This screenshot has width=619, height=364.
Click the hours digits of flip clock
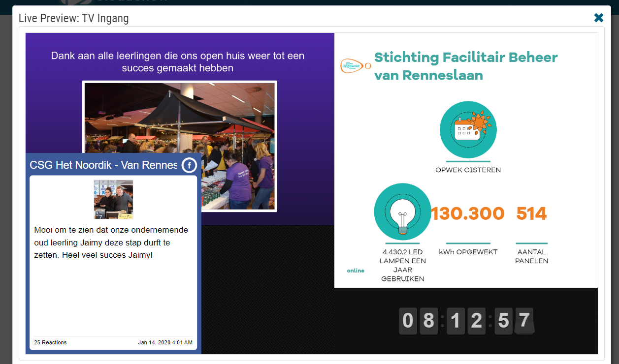(418, 321)
